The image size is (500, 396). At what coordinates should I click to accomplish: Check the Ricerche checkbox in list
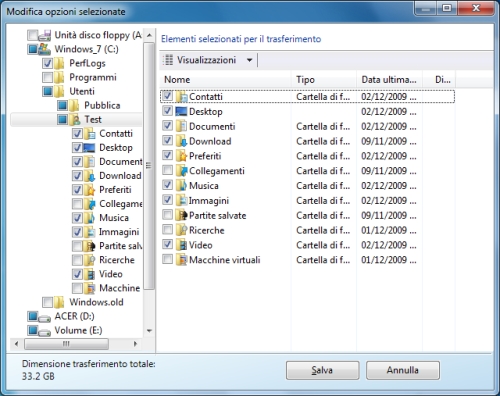pos(167,229)
